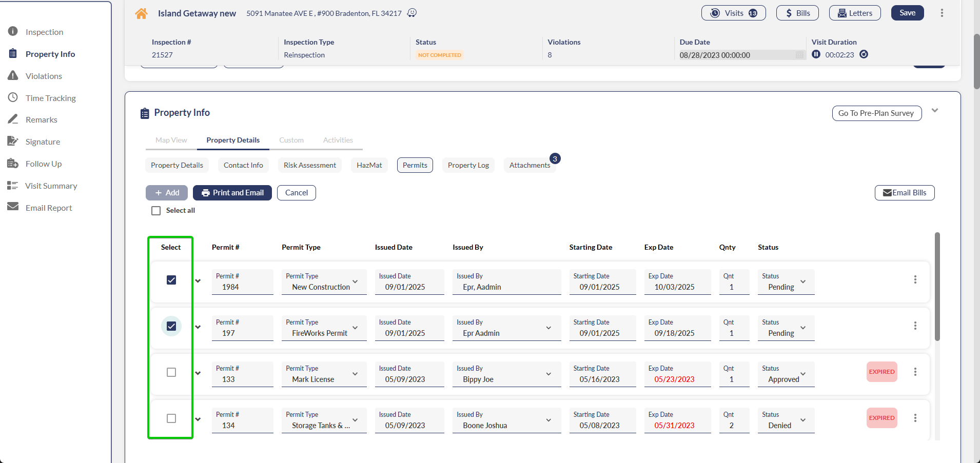Screen dimensions: 980x463
Task: Open the Violations sidebar section
Action: (44, 76)
